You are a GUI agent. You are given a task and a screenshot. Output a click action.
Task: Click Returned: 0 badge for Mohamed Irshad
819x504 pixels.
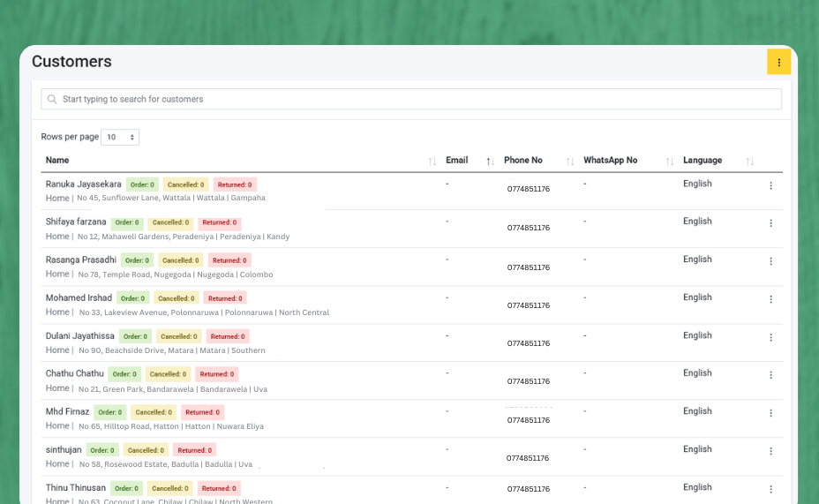225,298
